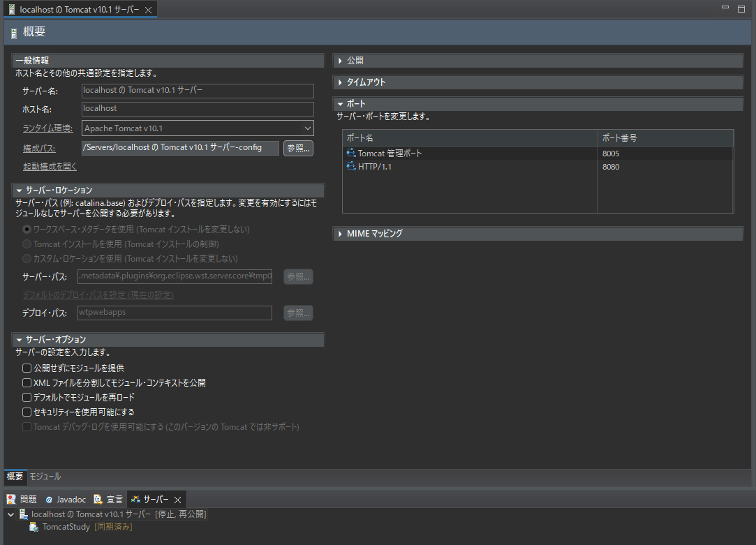Select the server icon beside localhost の Tomcat v10.1

23,514
